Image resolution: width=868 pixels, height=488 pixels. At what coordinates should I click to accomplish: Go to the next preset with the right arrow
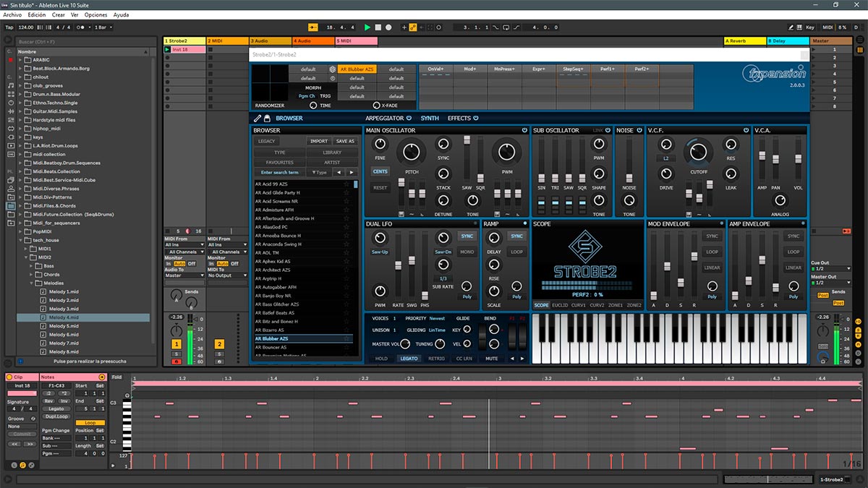pos(352,173)
